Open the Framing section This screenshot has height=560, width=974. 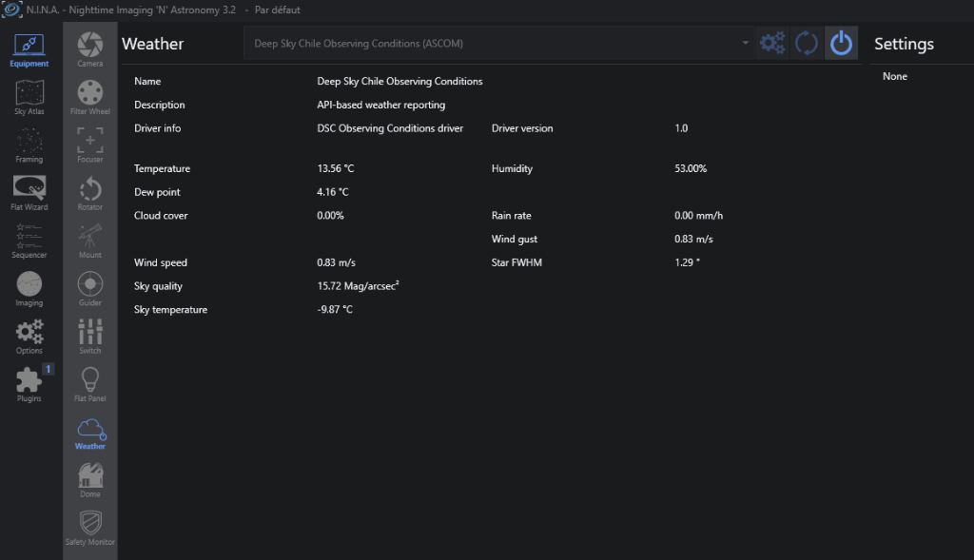pos(29,145)
